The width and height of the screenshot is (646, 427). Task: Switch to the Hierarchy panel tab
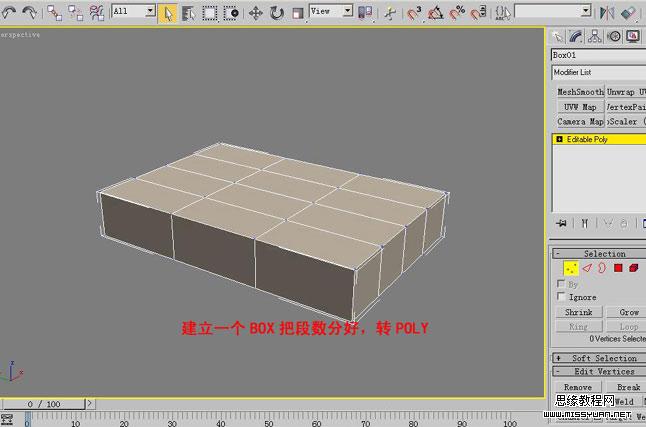[x=595, y=37]
